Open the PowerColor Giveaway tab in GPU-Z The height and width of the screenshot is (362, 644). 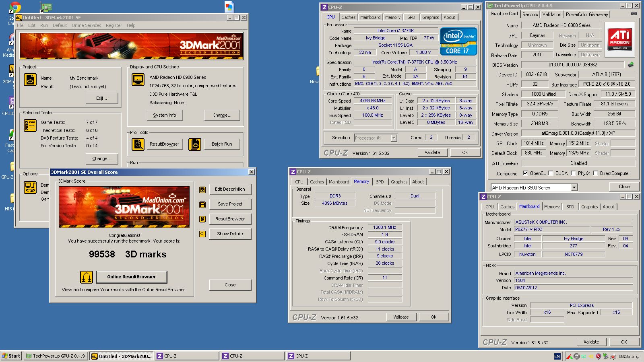(587, 14)
